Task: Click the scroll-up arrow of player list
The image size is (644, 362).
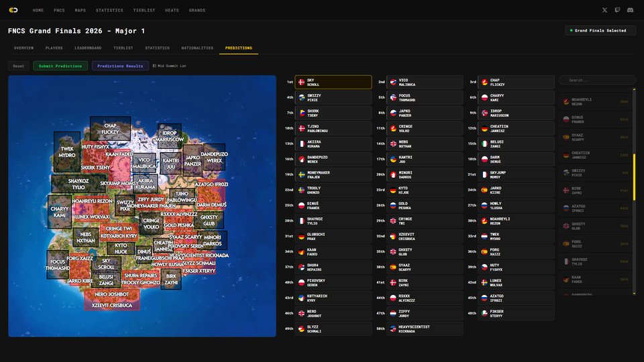Action: (x=634, y=89)
